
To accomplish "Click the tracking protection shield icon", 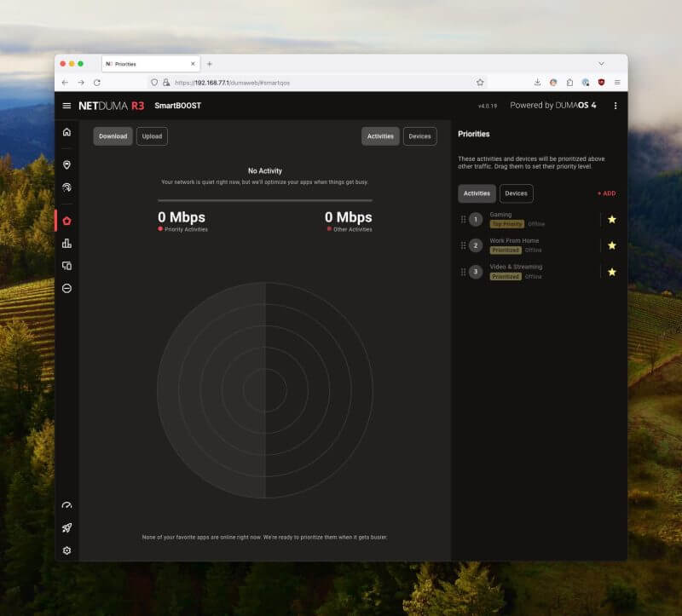I will [154, 83].
